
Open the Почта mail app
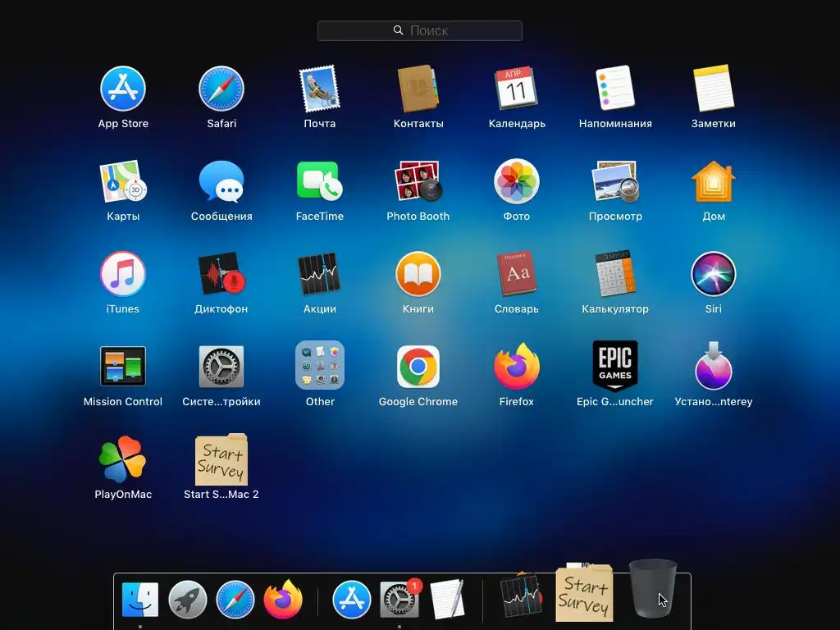click(x=319, y=89)
